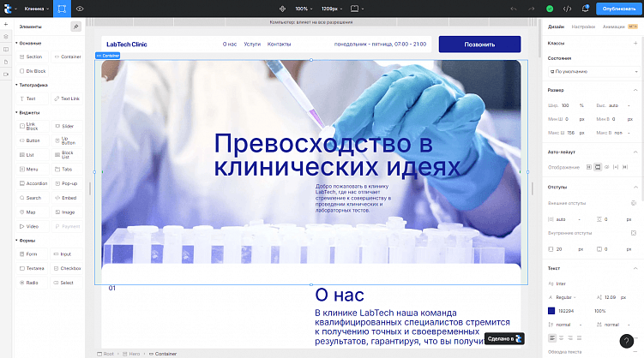This screenshot has width=644, height=358.
Task: Open the device type monitor dropdown
Action: pos(357,9)
